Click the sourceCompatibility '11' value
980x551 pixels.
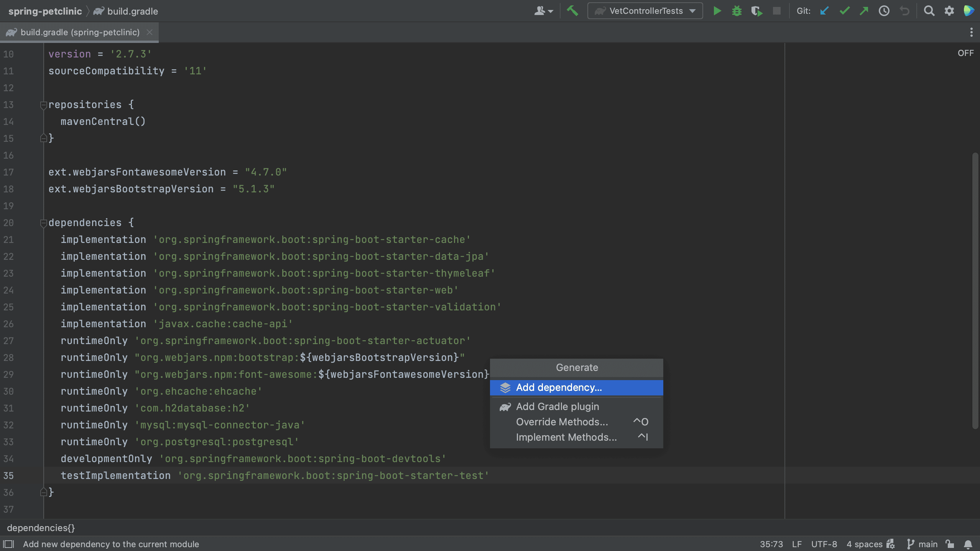tap(195, 71)
